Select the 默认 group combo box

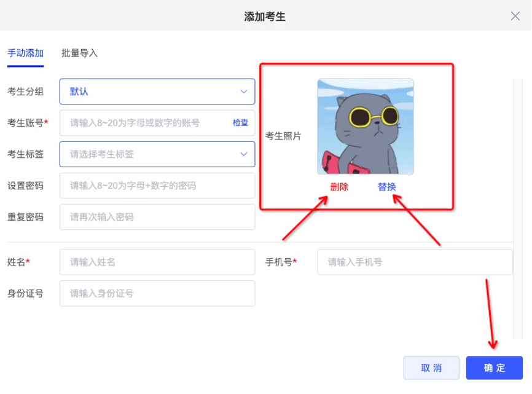[157, 92]
